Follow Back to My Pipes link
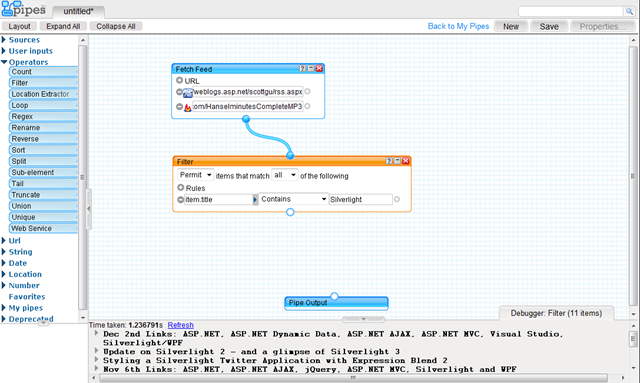 point(458,26)
